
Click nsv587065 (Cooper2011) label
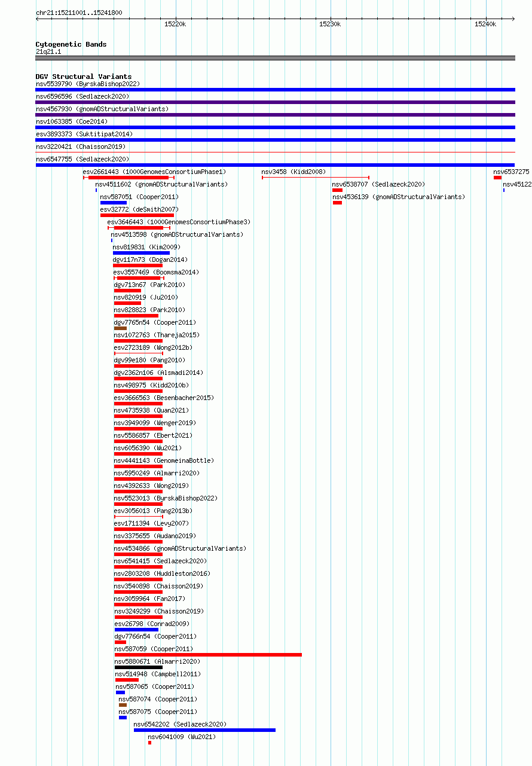click(x=155, y=686)
